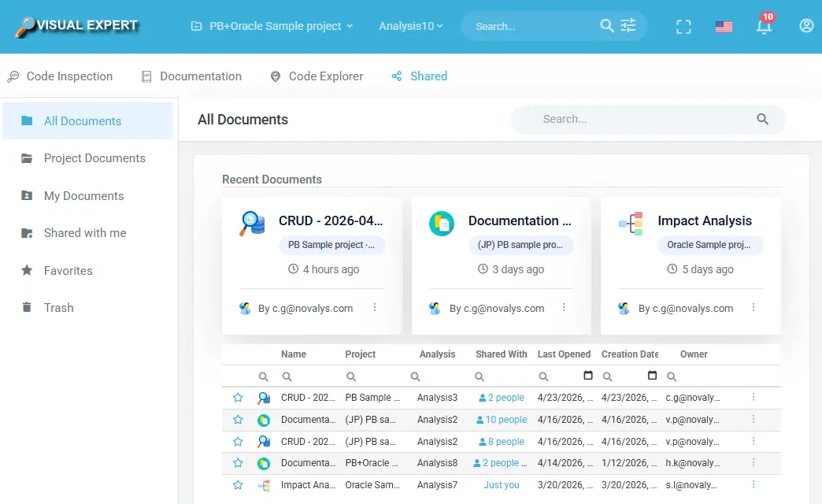The width and height of the screenshot is (822, 504).
Task: Switch to Documentation tab
Action: (x=192, y=76)
